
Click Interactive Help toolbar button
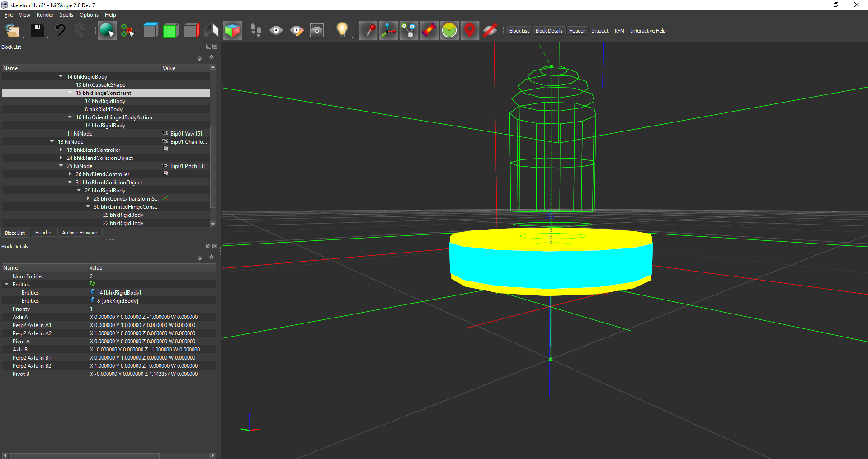tap(648, 31)
